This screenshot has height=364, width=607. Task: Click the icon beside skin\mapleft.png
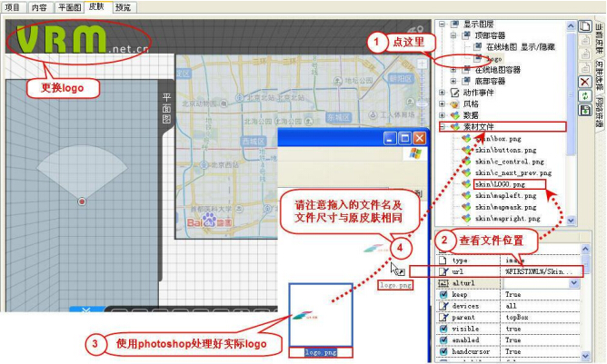pyautogui.click(x=466, y=196)
